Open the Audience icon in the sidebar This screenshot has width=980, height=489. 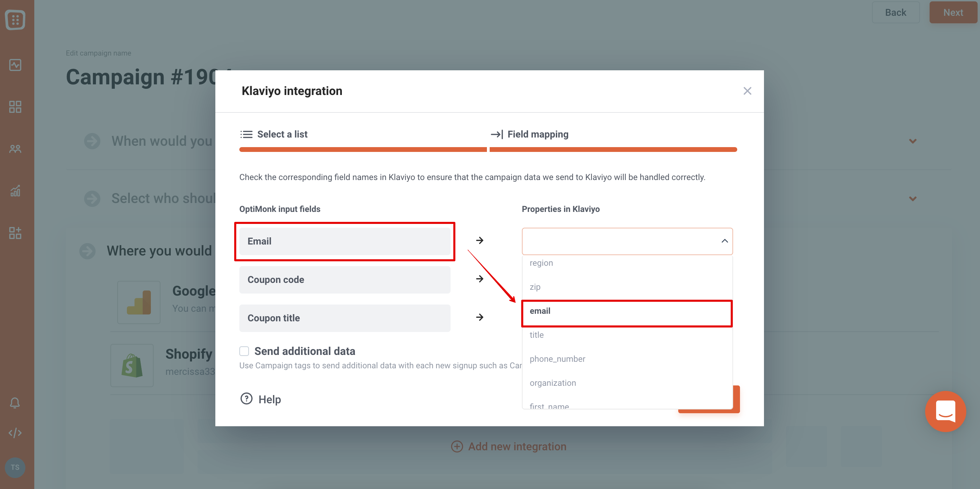(x=15, y=149)
